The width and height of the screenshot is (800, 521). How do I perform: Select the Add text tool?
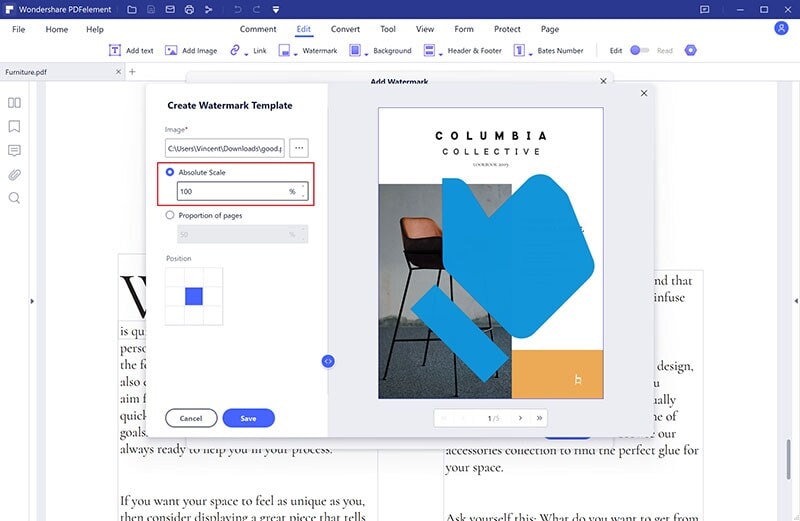point(131,50)
